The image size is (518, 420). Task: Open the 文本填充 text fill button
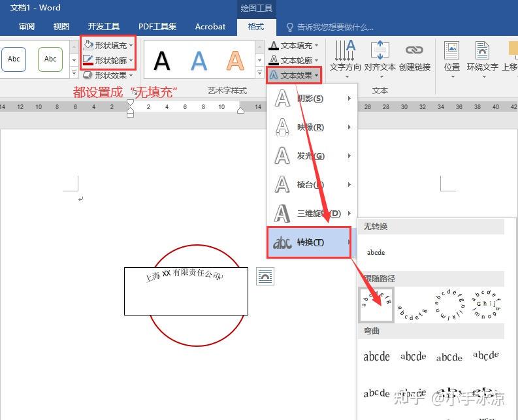click(294, 45)
